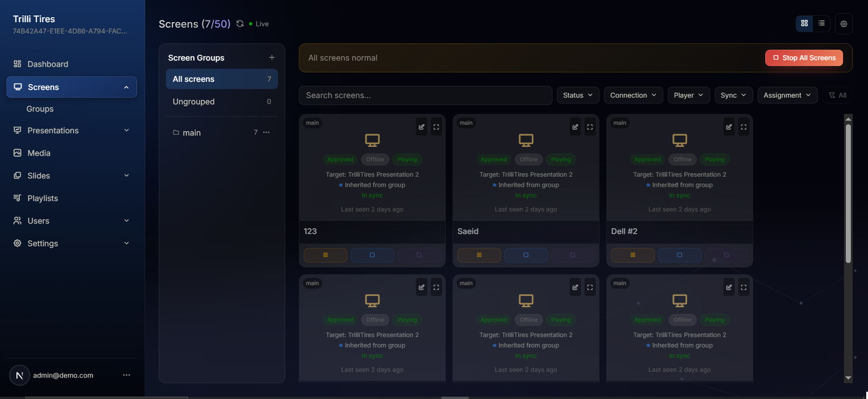
Task: Click the Stop All Screens button
Action: (x=804, y=58)
